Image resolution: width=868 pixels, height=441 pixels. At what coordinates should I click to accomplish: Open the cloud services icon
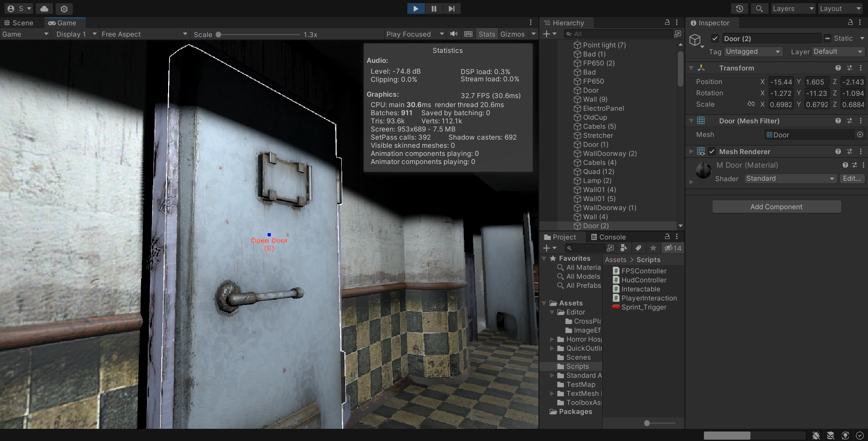[x=44, y=9]
